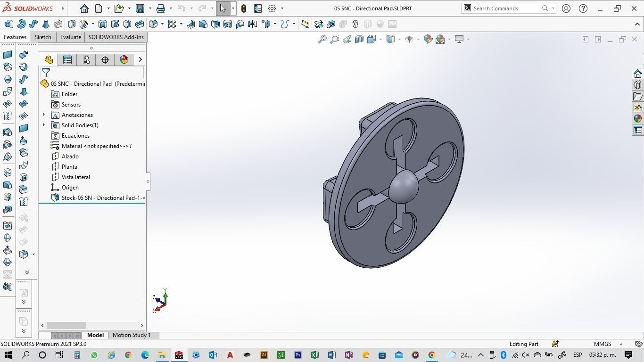Switch to the Evaluate tab
Viewport: 644px width, 362px height.
[71, 37]
